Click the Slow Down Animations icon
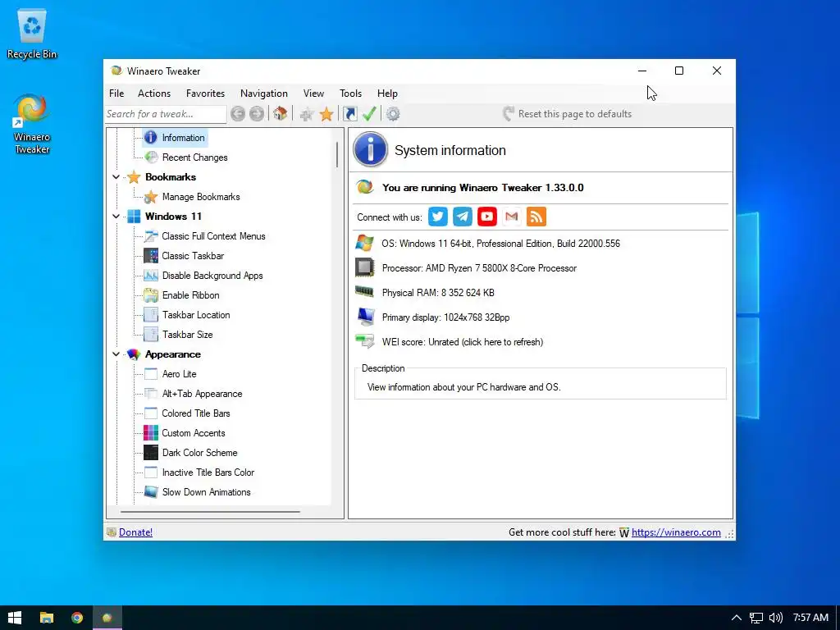 click(151, 492)
